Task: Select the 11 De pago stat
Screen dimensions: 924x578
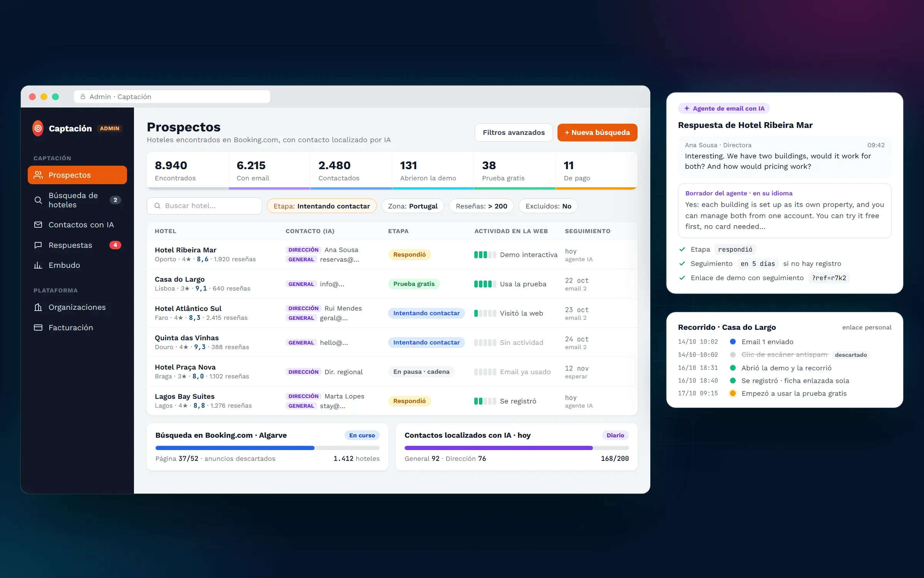Action: (x=596, y=171)
